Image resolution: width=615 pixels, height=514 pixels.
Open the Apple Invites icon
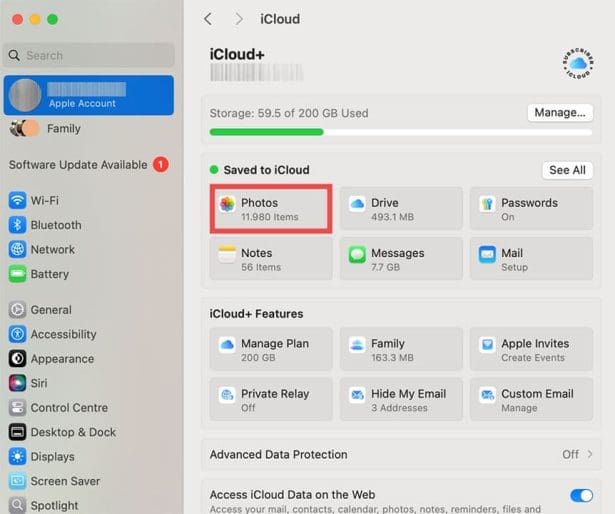pos(487,345)
